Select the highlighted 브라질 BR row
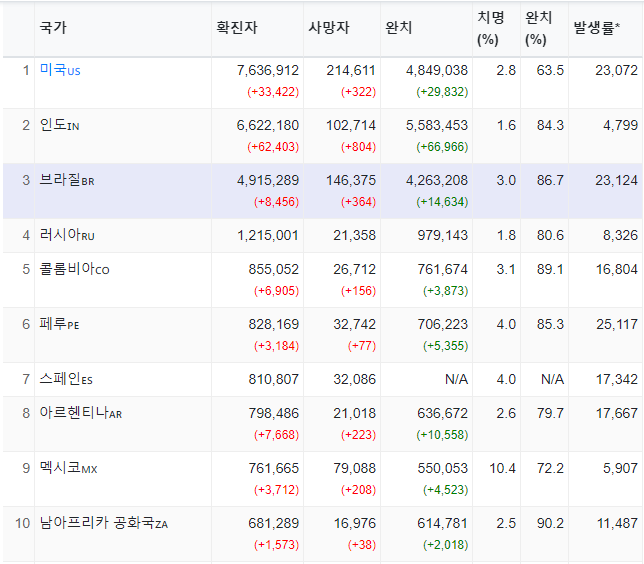The width and height of the screenshot is (644, 564). [322, 191]
